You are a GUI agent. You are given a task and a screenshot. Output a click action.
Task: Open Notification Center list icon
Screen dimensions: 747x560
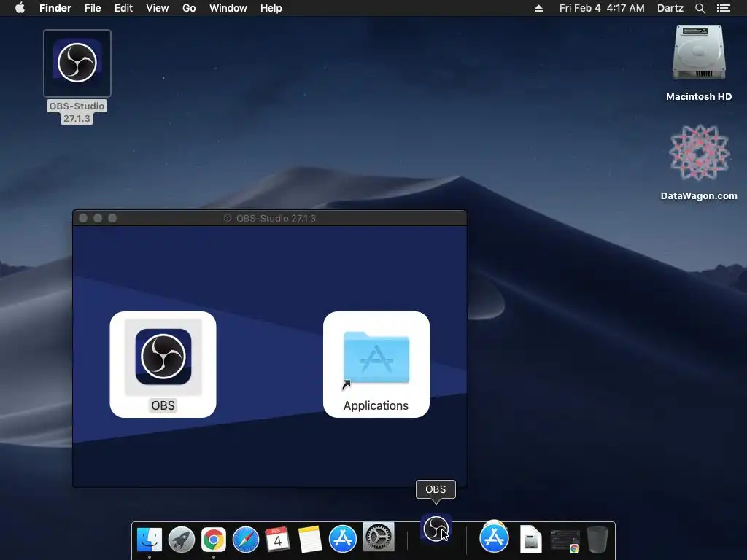pyautogui.click(x=723, y=8)
